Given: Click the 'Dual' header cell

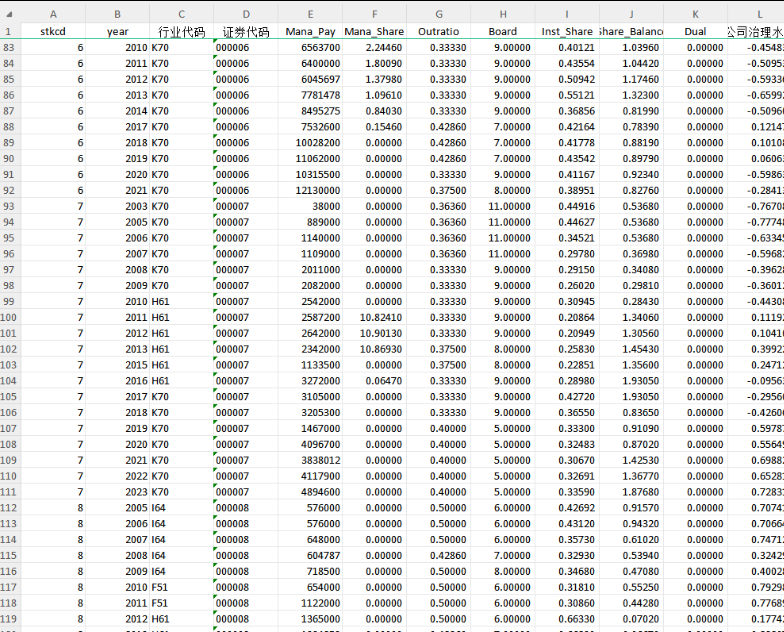Looking at the screenshot, I should click(x=696, y=32).
